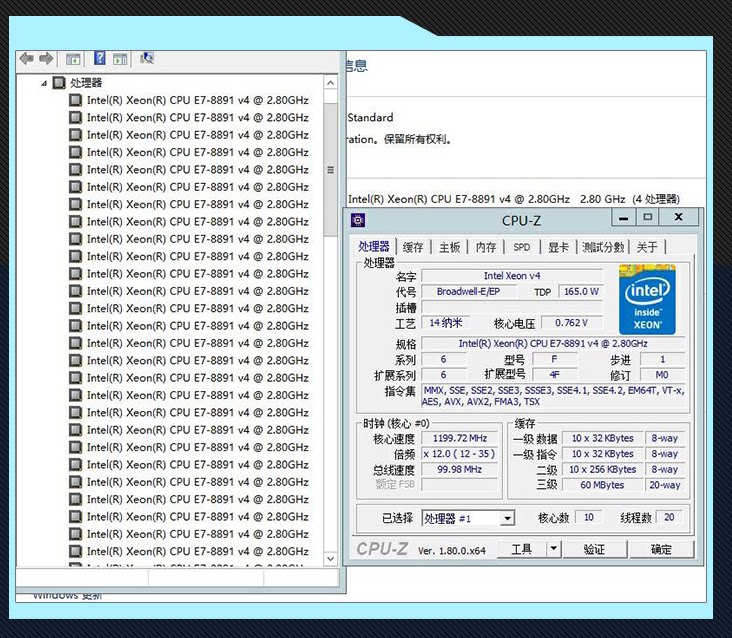Click the device list scrollbar down arrow
732x638 pixels.
pyautogui.click(x=331, y=559)
